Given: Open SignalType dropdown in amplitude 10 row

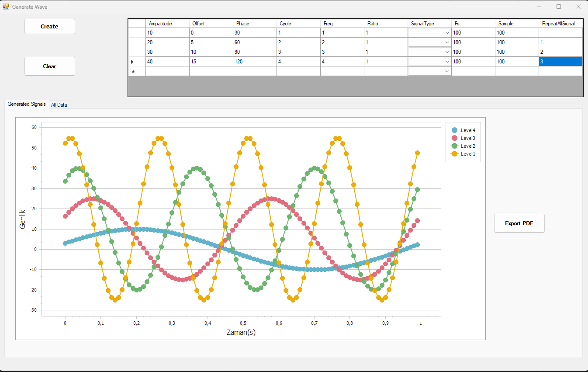Looking at the screenshot, I should click(447, 33).
